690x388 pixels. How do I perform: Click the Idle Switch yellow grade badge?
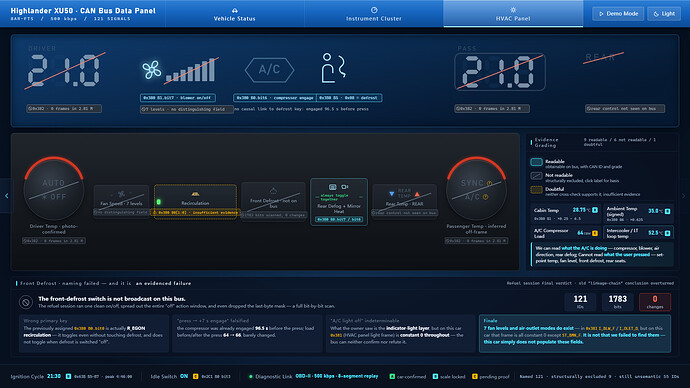pyautogui.click(x=195, y=376)
